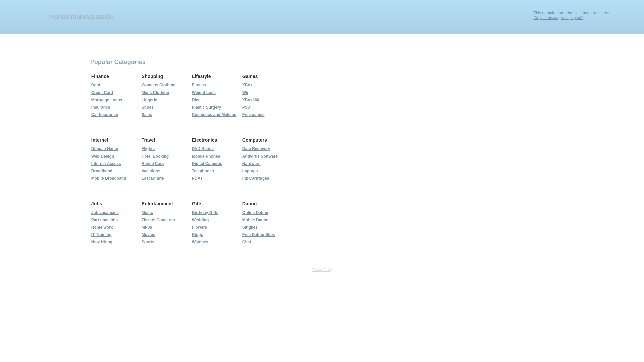Select the Tickets Concerns link

pos(158,220)
